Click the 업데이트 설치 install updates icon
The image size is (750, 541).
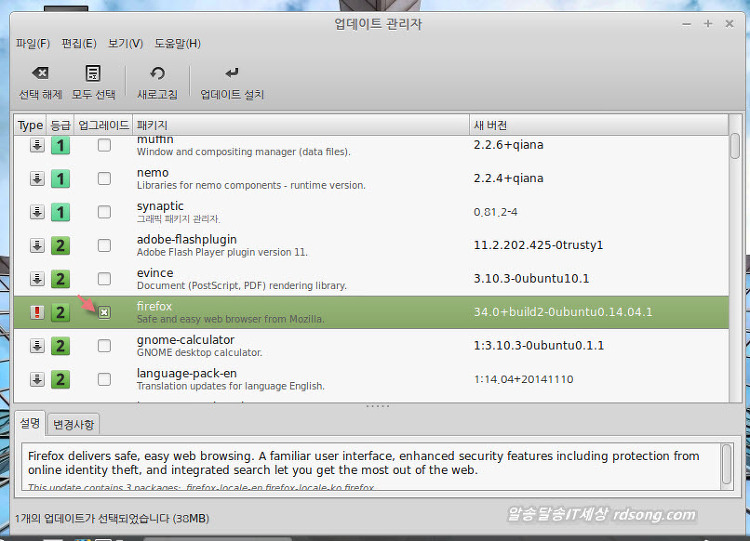click(x=232, y=74)
